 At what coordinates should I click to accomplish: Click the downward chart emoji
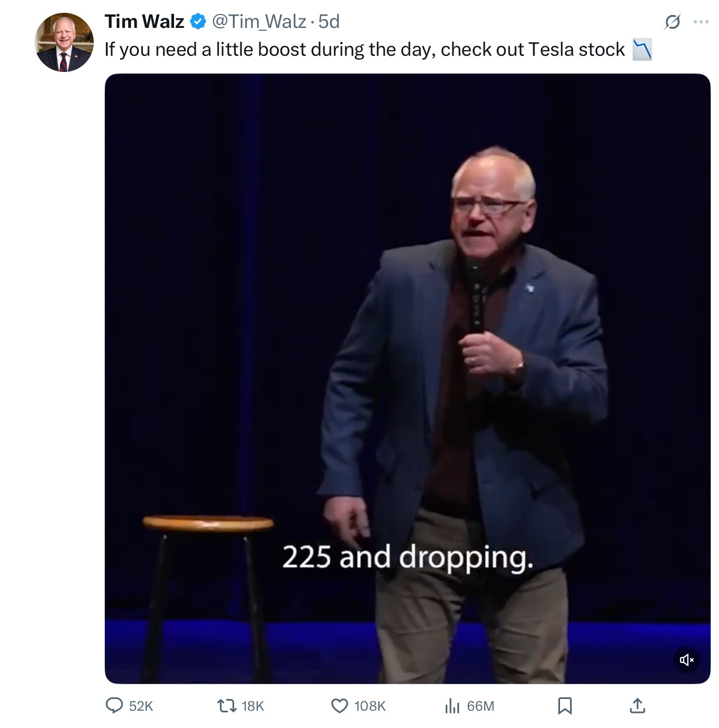(642, 50)
